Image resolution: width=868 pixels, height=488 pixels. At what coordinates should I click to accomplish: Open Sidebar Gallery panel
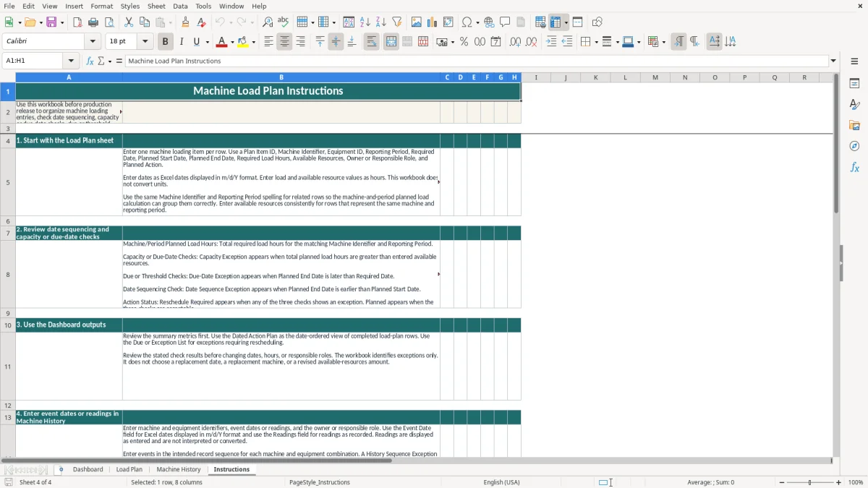854,126
